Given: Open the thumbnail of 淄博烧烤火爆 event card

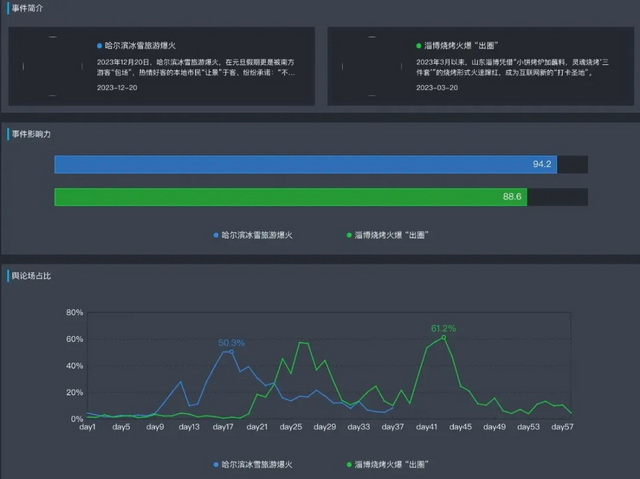Looking at the screenshot, I should tap(371, 66).
